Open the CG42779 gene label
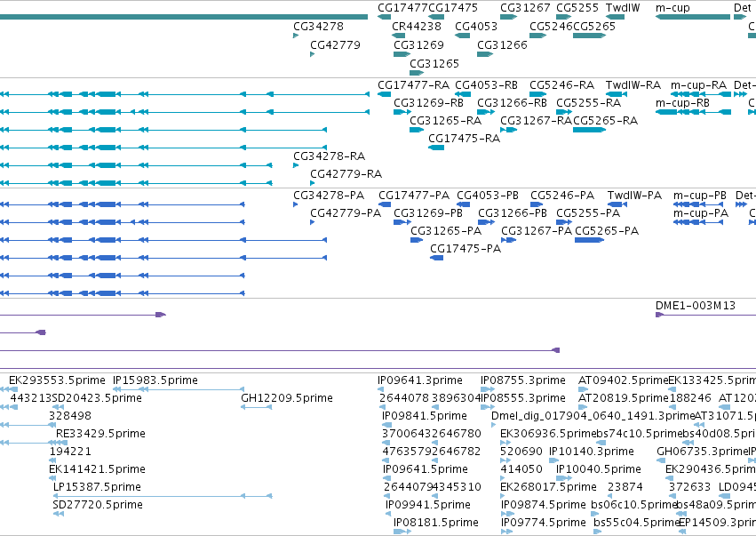This screenshot has width=756, height=536. [x=335, y=44]
